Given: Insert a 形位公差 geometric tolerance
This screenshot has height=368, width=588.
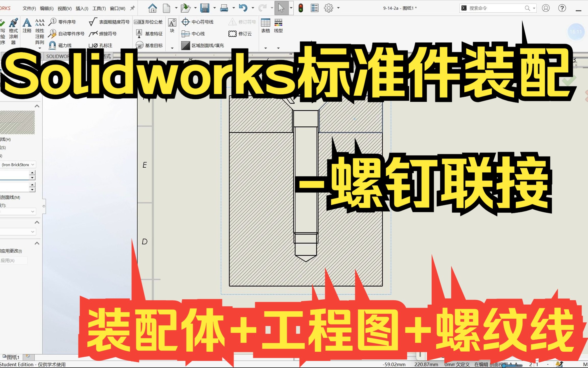Looking at the screenshot, I should point(148,22).
